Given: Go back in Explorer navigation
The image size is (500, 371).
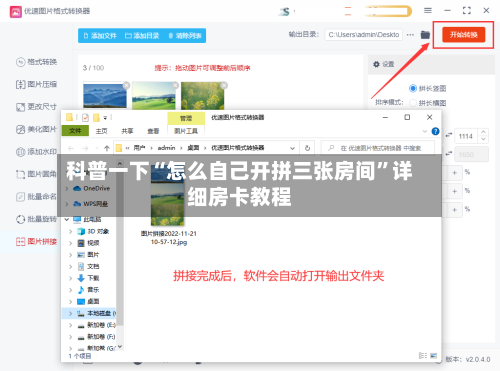Looking at the screenshot, I should coord(71,148).
